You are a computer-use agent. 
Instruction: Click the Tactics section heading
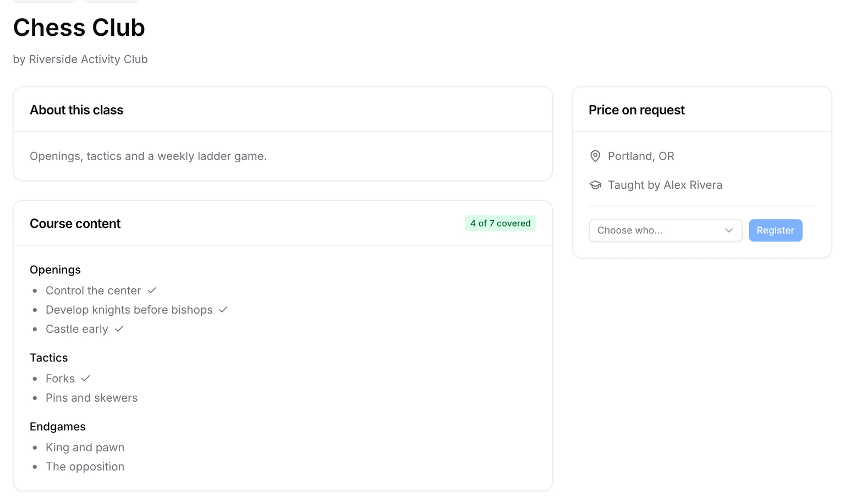coord(48,358)
